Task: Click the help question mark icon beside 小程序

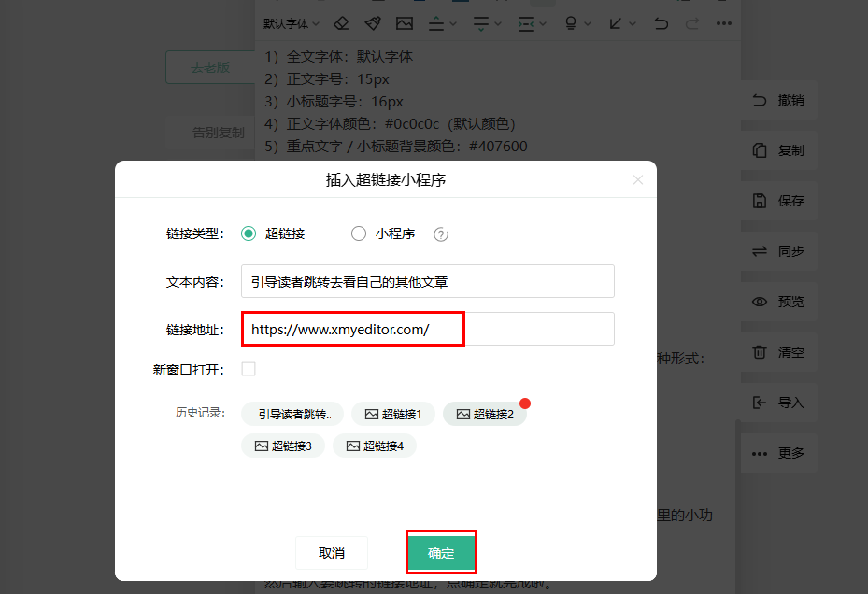Action: [441, 234]
